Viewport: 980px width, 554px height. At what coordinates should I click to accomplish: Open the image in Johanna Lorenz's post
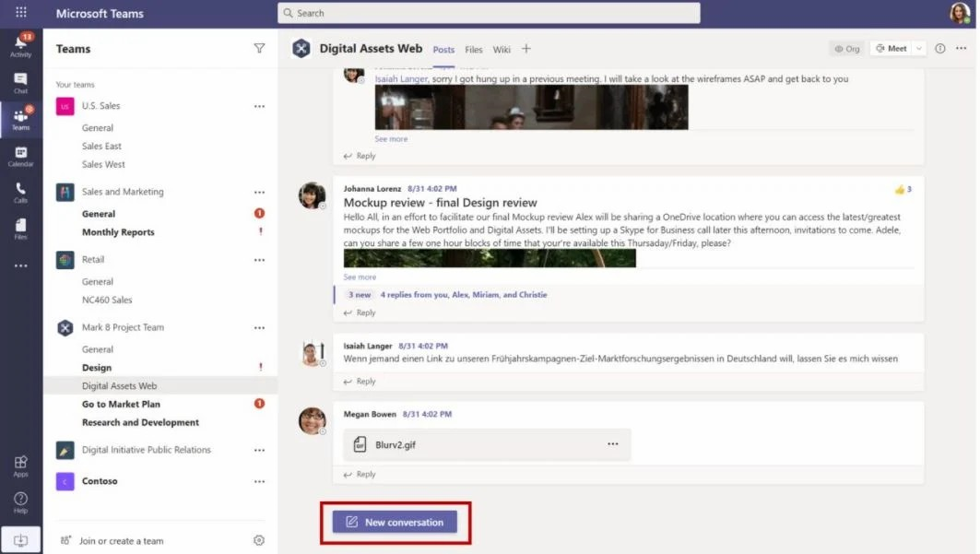click(x=490, y=259)
